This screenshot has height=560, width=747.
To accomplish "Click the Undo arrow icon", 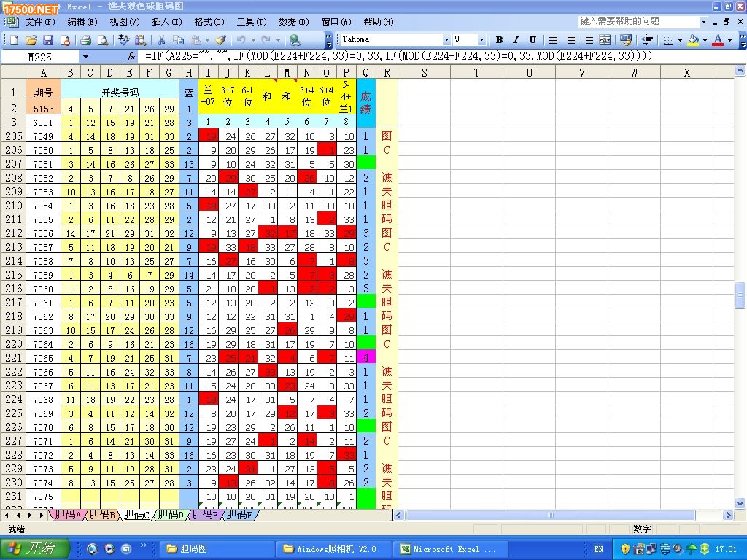I will pos(241,40).
